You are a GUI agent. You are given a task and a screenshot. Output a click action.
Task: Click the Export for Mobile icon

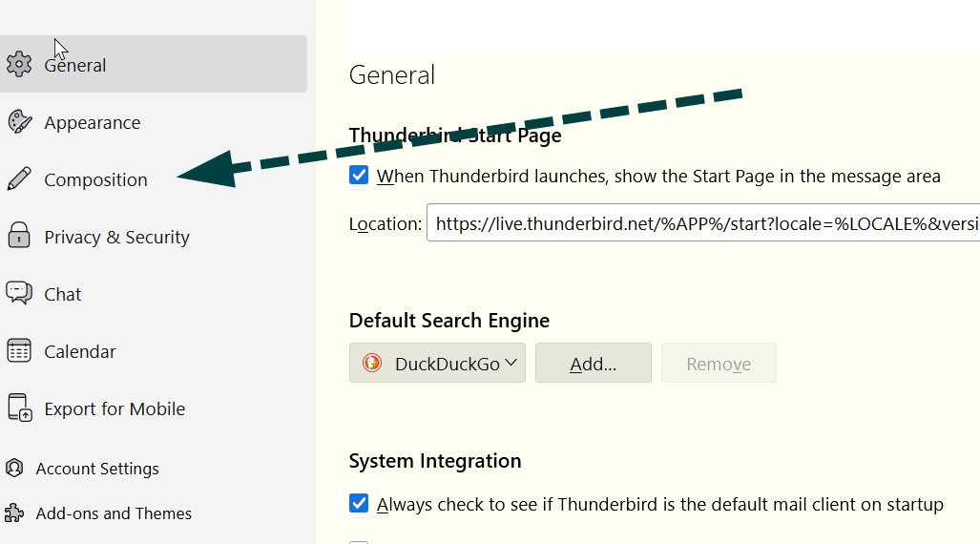tap(19, 408)
